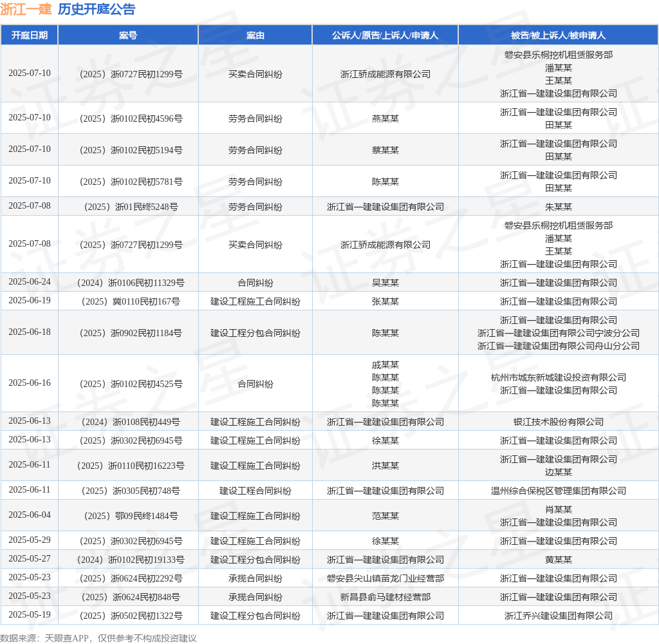Select case number (2025)浙0102民初4525号
This screenshot has height=644, width=659.
tap(131, 384)
